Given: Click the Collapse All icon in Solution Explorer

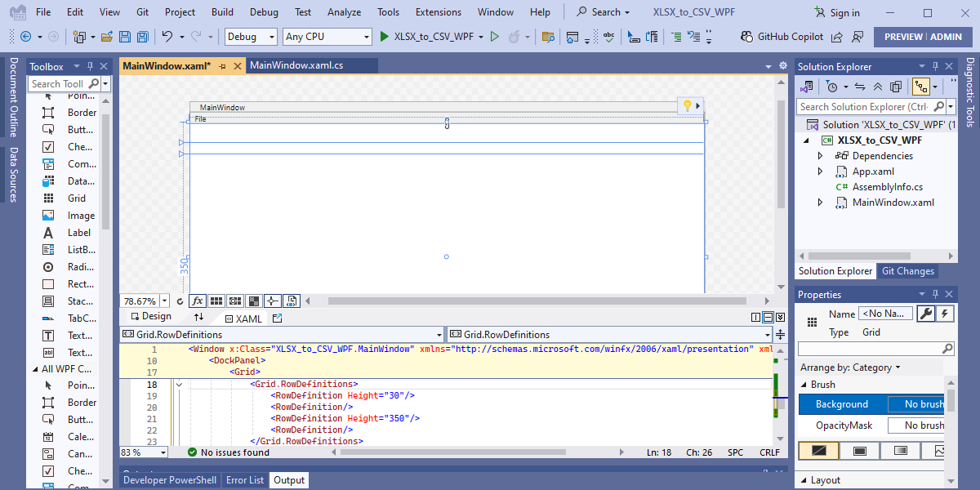Looking at the screenshot, I should click(878, 87).
